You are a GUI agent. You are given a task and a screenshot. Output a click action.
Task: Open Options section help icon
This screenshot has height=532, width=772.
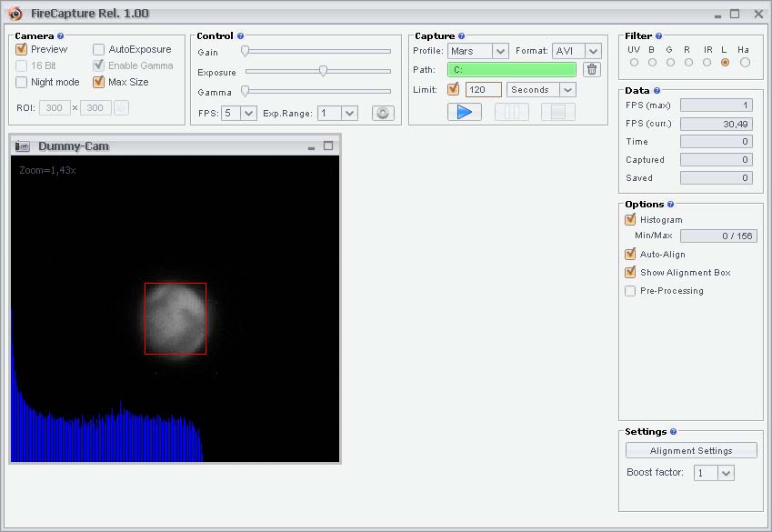(670, 205)
